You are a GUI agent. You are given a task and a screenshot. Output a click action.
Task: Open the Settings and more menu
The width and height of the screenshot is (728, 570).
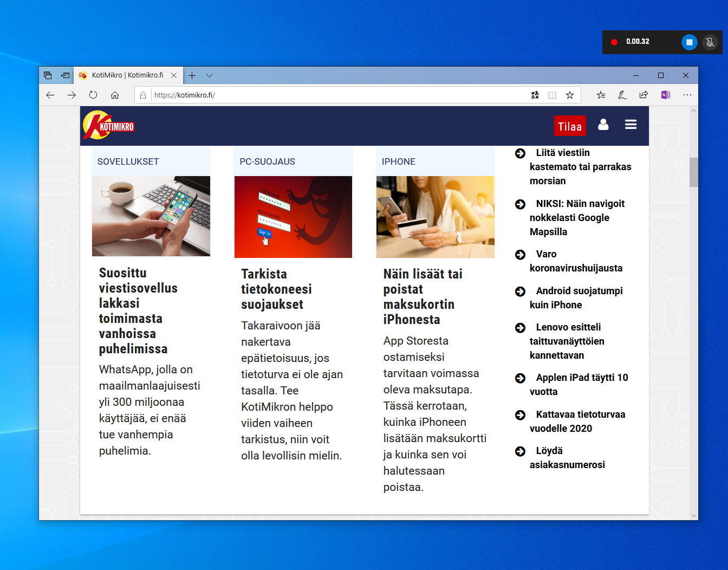[x=687, y=95]
